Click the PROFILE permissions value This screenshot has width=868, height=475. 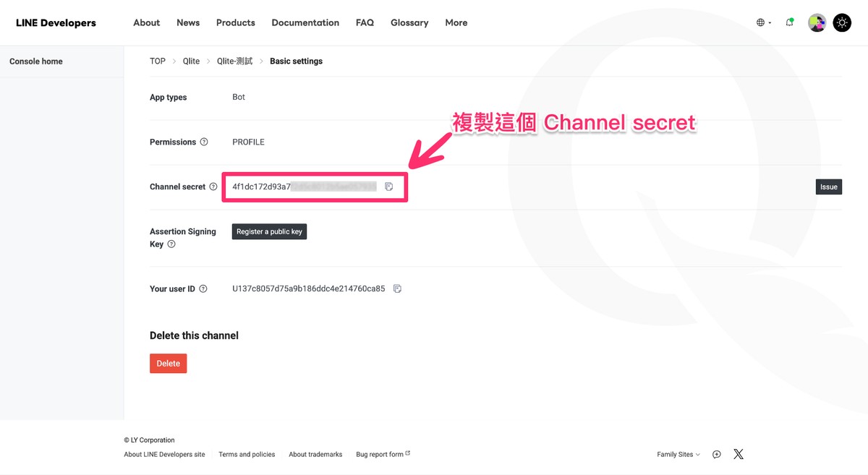click(248, 142)
